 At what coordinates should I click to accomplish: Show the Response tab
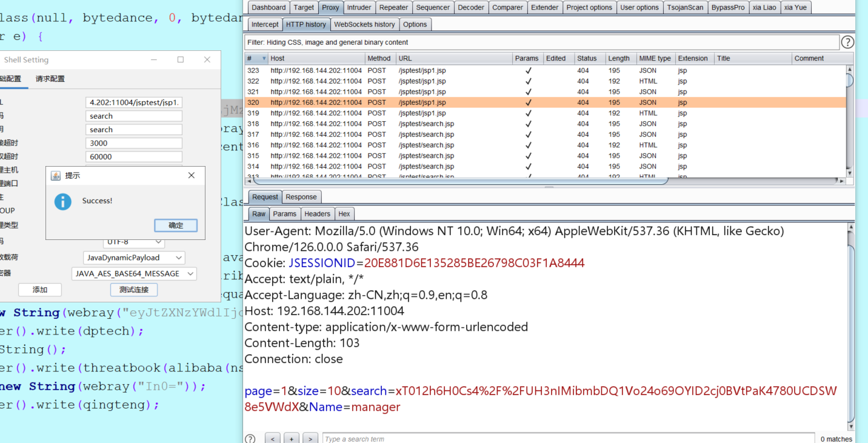click(301, 197)
